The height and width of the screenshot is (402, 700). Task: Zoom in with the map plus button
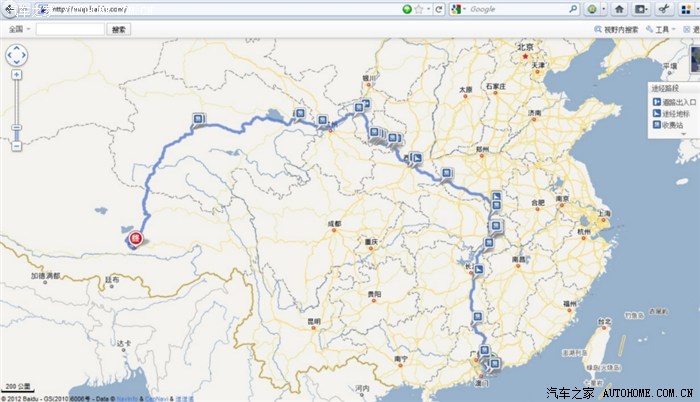point(17,75)
